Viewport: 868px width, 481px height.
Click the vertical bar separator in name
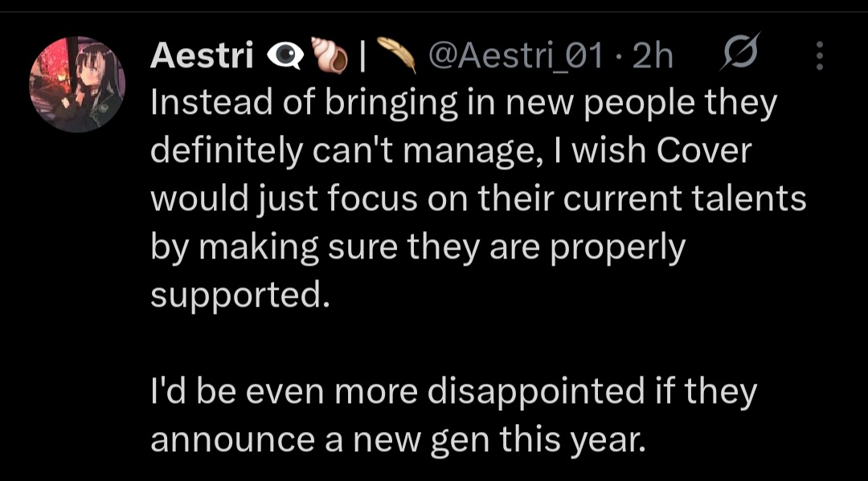point(362,56)
